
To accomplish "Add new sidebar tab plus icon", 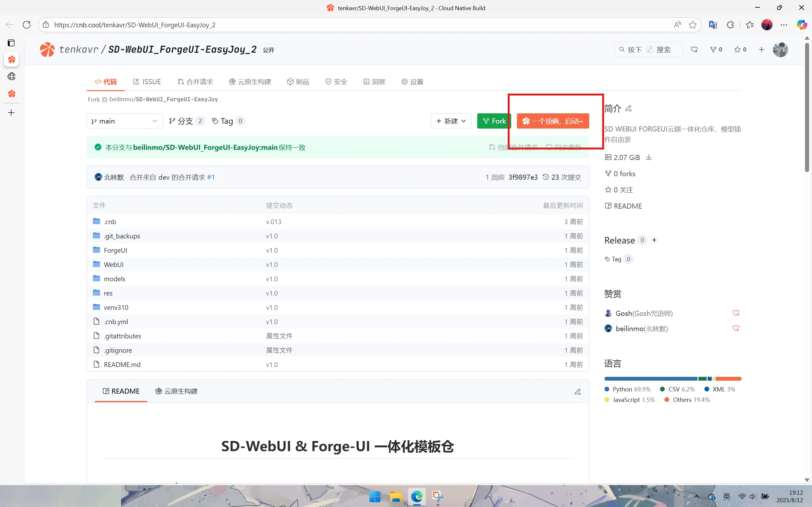I will click(11, 113).
